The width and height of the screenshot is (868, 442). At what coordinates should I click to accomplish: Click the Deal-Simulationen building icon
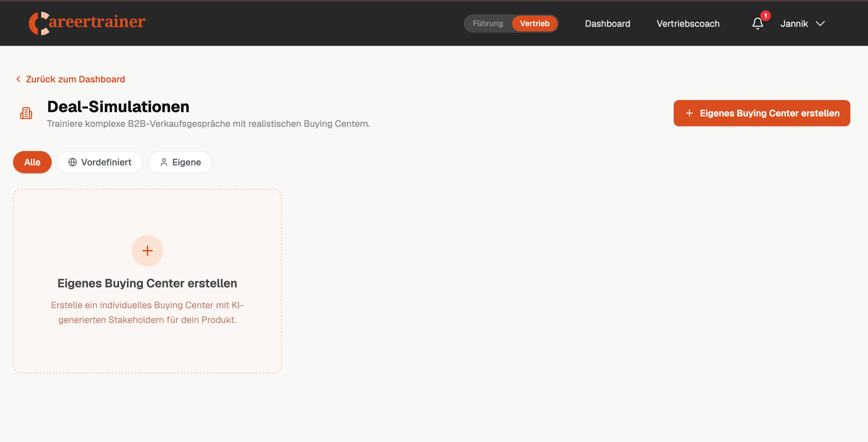click(x=26, y=113)
